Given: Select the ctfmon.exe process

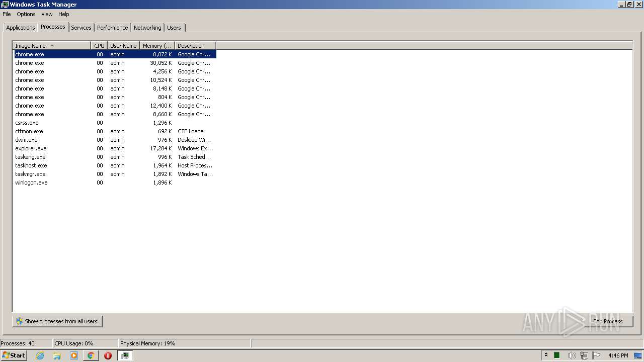Looking at the screenshot, I should pos(115,131).
